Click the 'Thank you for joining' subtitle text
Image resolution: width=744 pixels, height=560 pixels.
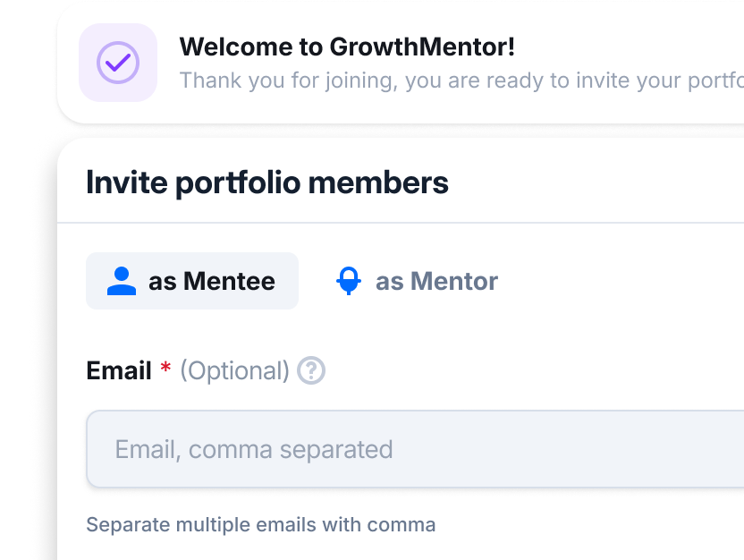point(461,81)
